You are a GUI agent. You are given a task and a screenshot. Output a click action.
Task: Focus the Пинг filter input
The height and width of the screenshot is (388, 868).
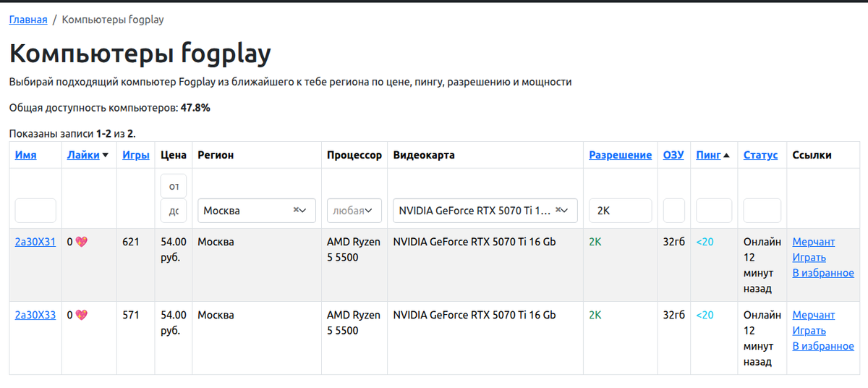pos(714,211)
